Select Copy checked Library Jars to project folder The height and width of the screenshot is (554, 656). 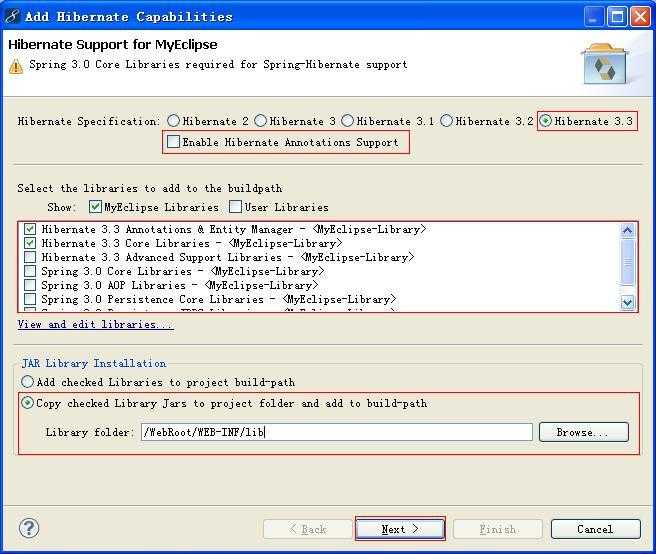(x=27, y=403)
